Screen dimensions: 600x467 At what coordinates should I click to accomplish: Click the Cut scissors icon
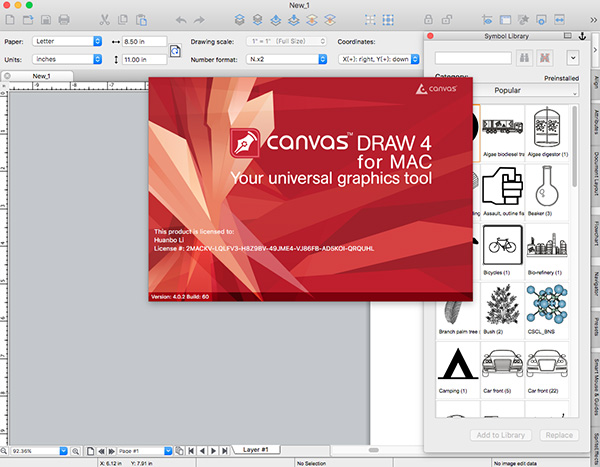coord(104,20)
